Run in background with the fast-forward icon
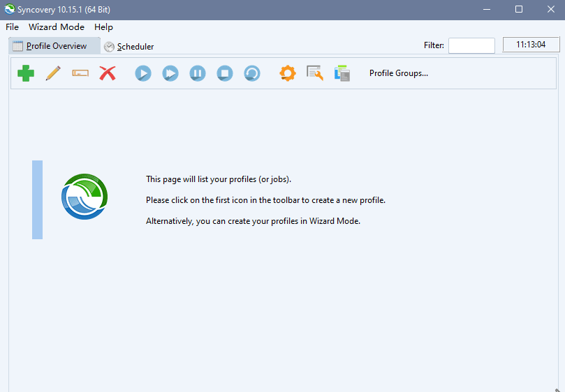 tap(170, 73)
